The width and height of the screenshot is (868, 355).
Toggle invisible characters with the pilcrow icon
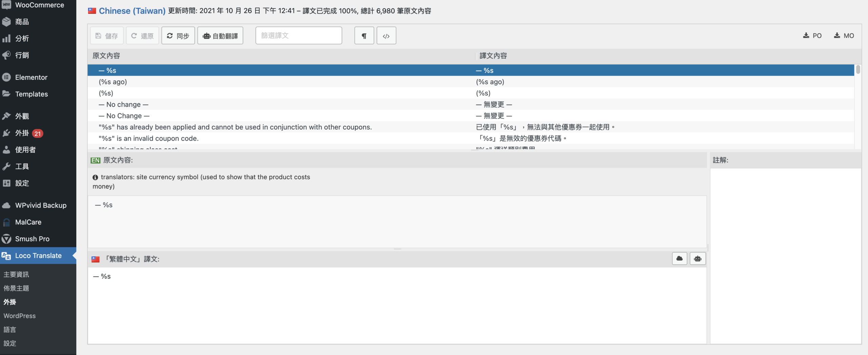pos(364,36)
